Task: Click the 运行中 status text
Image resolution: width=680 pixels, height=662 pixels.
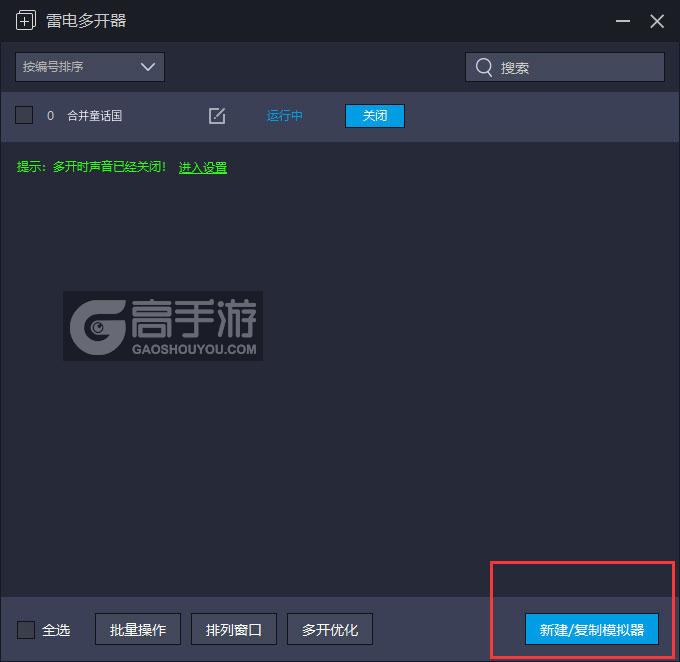Action: point(284,116)
